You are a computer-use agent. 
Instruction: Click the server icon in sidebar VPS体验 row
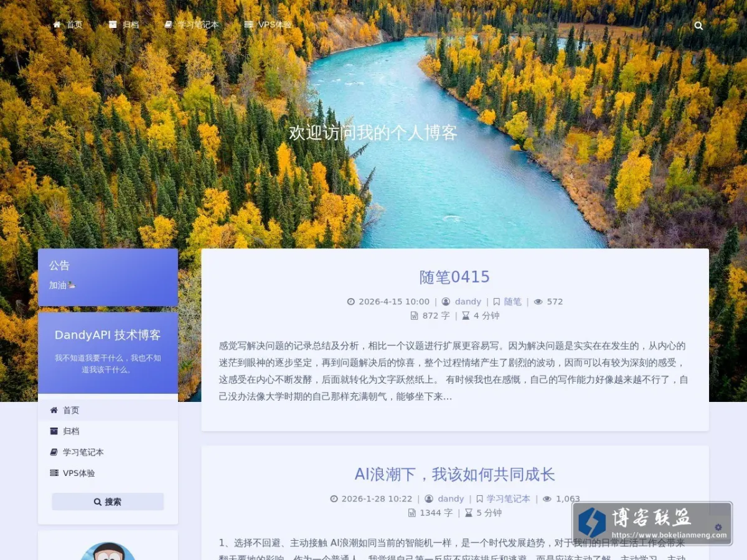coord(54,473)
